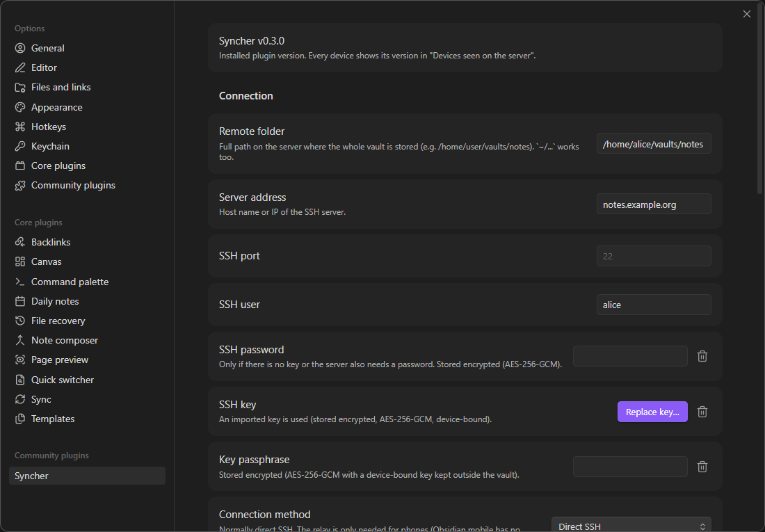765x532 pixels.
Task: Remove the imported SSH key with trash icon
Action: click(702, 412)
